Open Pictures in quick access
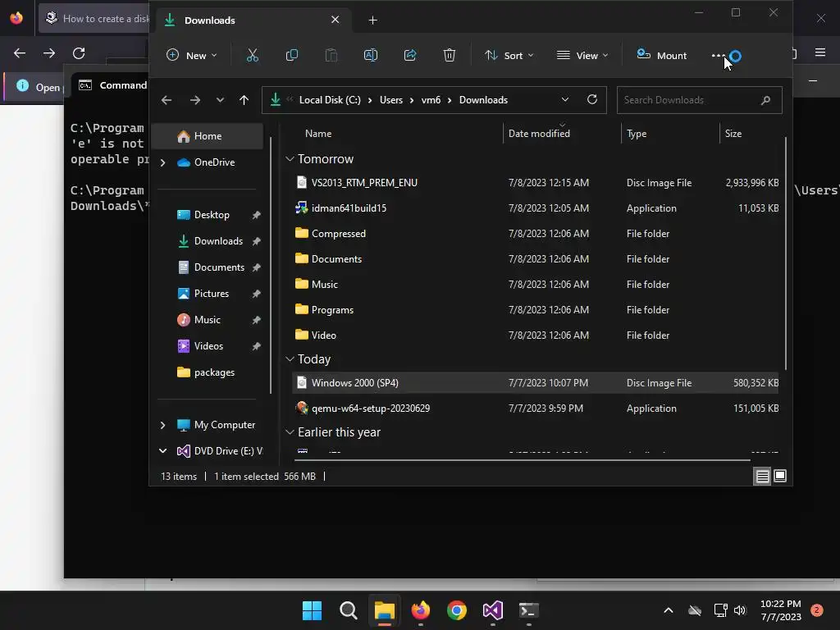Screen dimensions: 840x630 coord(211,294)
